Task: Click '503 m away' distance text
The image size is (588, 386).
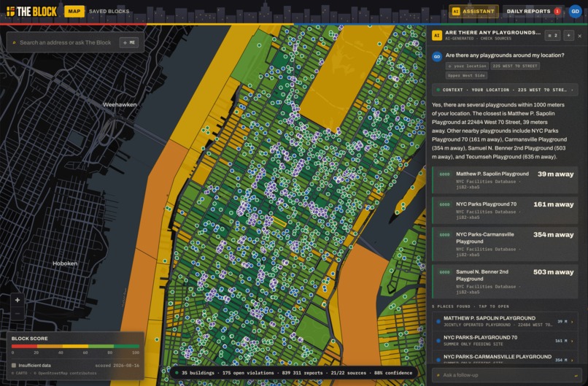Action: 554,272
